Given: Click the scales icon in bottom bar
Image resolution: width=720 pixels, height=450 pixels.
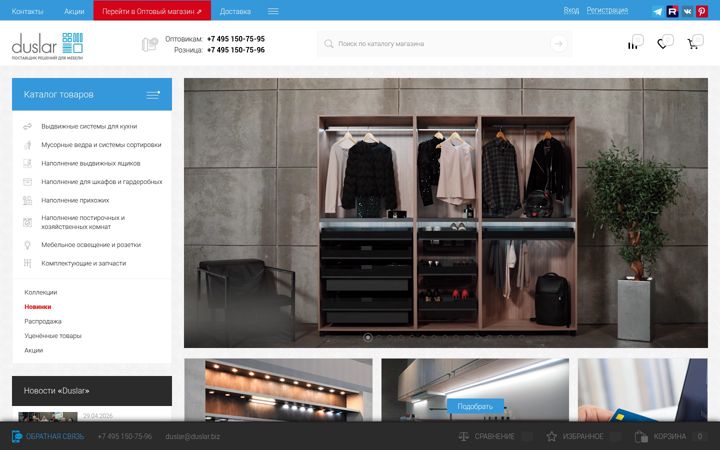Looking at the screenshot, I should 464,436.
